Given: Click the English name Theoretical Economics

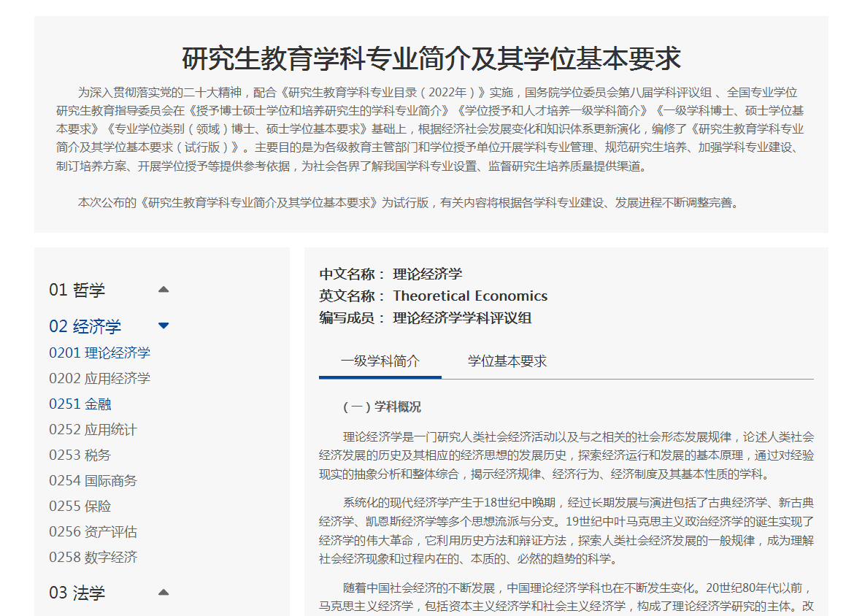Looking at the screenshot, I should [x=470, y=296].
